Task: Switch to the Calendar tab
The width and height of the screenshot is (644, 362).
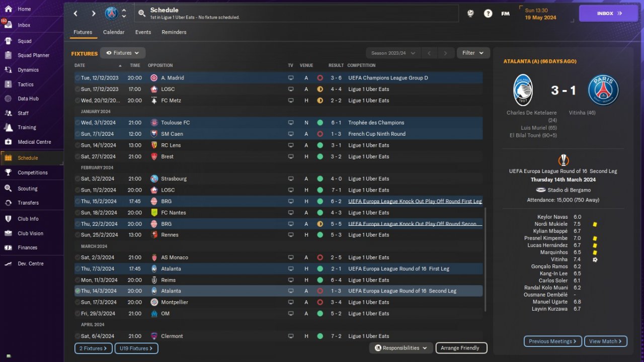Action: 114,32
